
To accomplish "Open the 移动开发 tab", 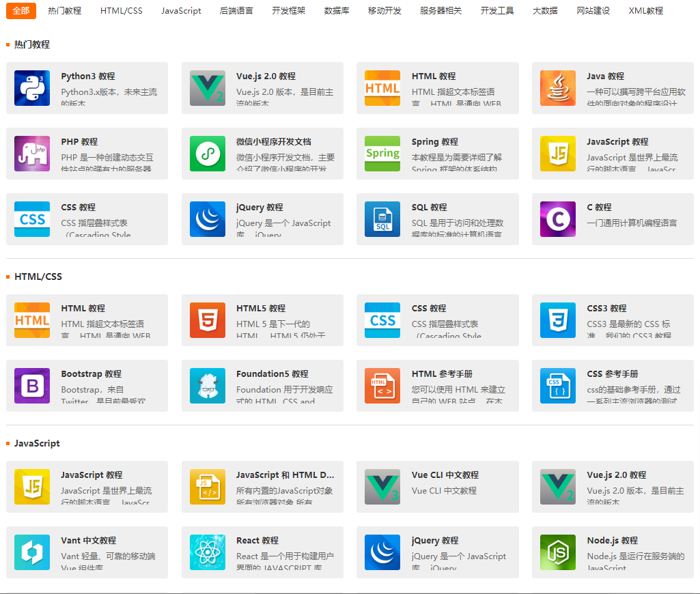I will pyautogui.click(x=384, y=11).
